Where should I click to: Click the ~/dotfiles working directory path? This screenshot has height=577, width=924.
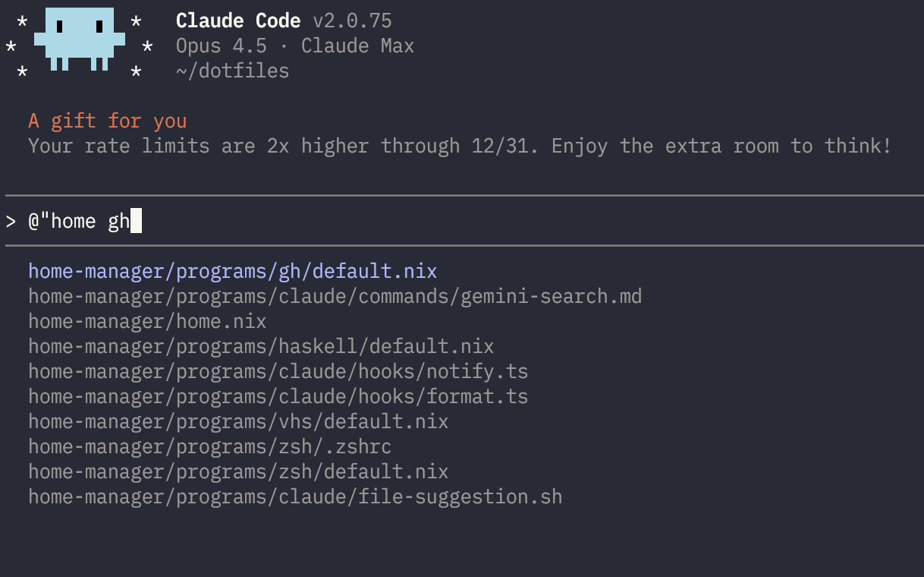click(232, 71)
